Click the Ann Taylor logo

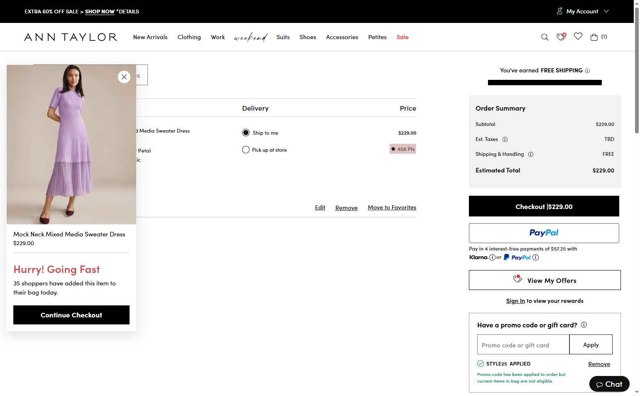click(71, 37)
